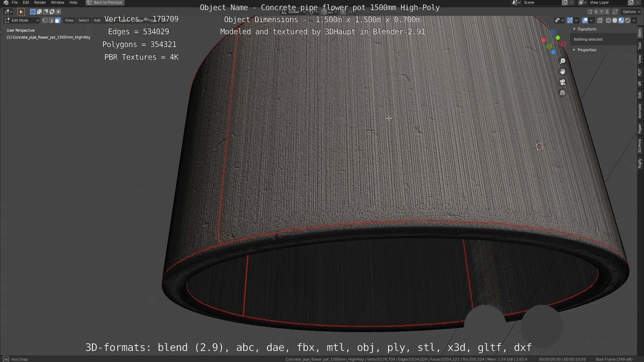
Task: Select the Tweak tool arrow icon
Action: tap(21, 12)
